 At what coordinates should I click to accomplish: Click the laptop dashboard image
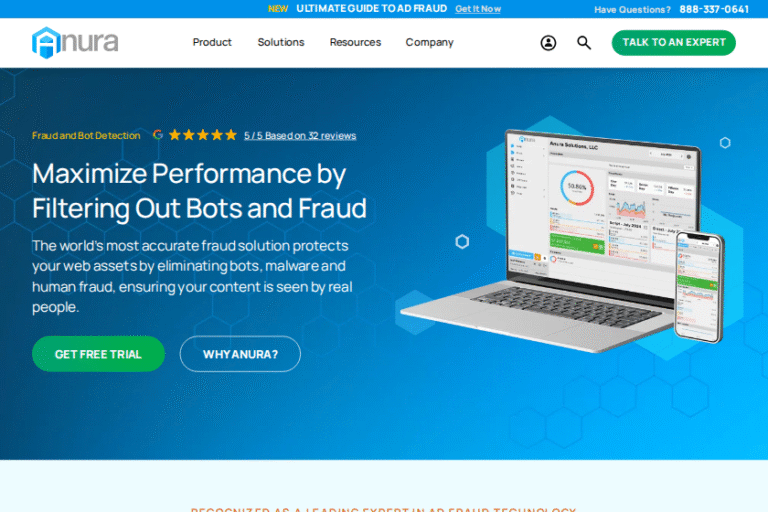(x=549, y=240)
